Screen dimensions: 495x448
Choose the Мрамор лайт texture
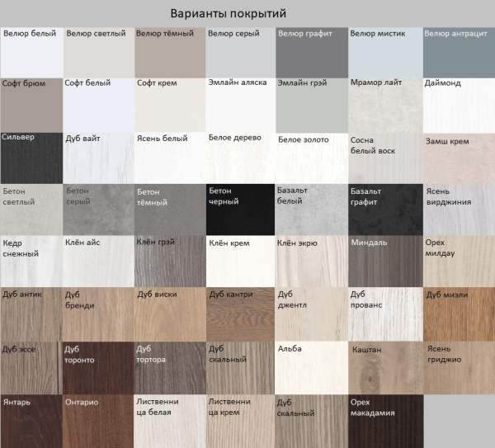[384, 105]
